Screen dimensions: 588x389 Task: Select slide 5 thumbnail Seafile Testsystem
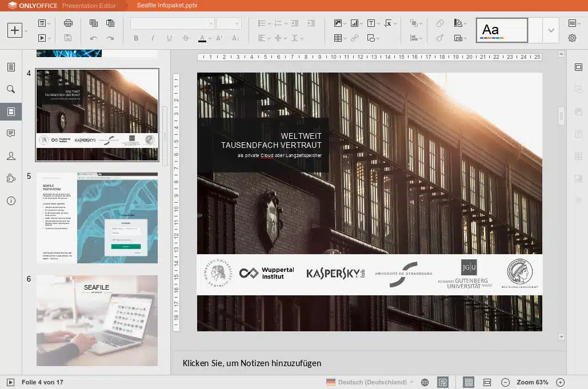(97, 218)
